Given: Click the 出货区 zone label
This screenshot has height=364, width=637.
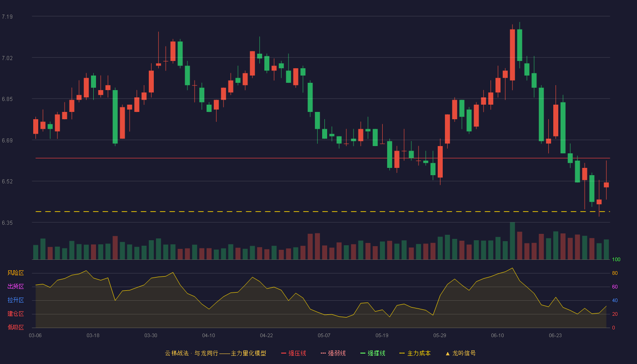Looking at the screenshot, I should tap(15, 287).
